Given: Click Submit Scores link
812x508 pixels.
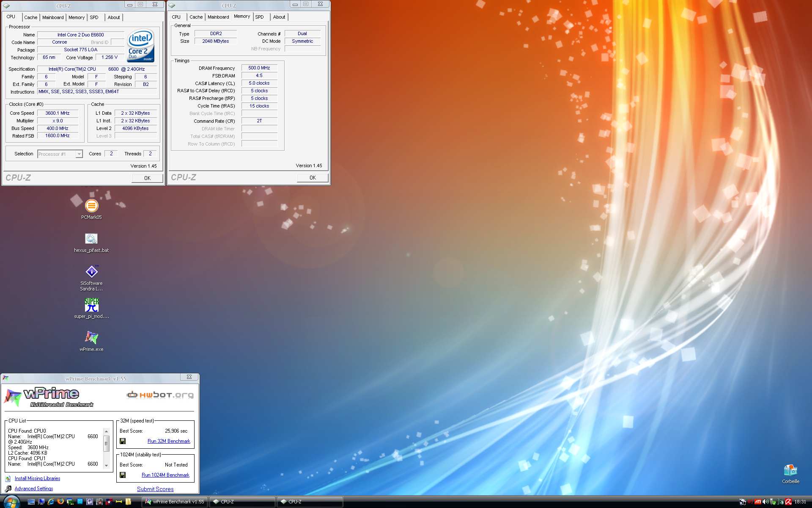Looking at the screenshot, I should pos(155,489).
